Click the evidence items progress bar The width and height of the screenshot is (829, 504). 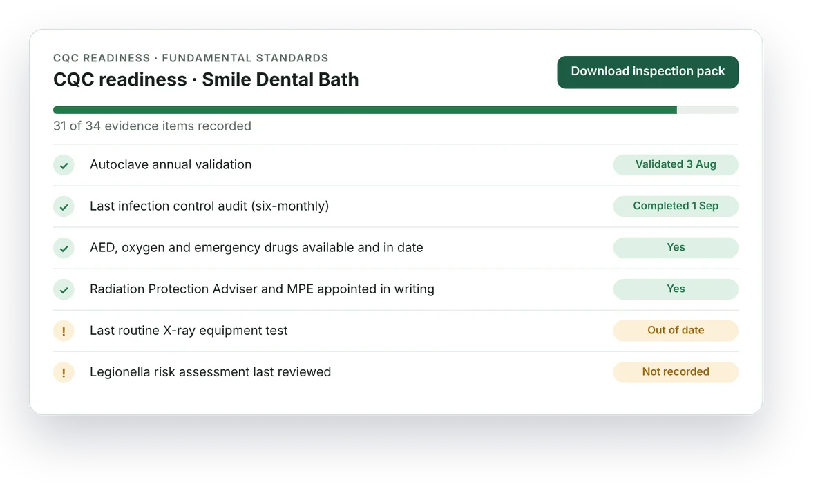point(396,110)
